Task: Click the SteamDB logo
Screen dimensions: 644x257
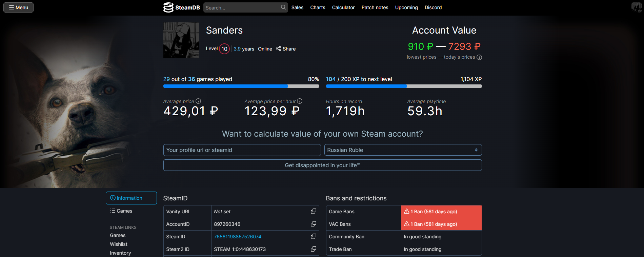Action: pyautogui.click(x=182, y=7)
